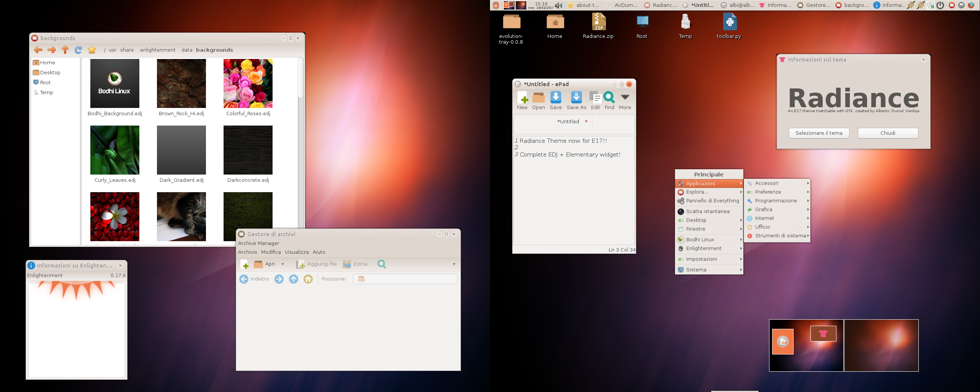Open the Esplora... menu entry

(x=709, y=192)
